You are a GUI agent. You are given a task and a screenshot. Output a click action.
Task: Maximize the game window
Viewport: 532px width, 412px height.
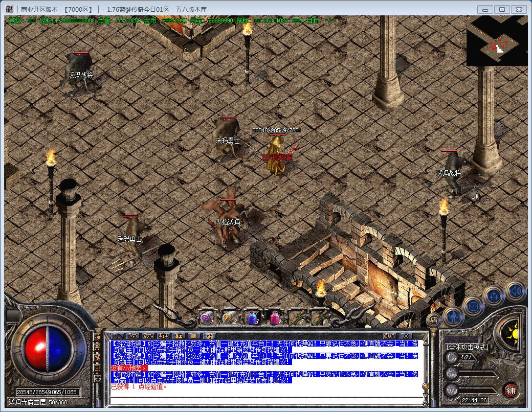point(502,10)
